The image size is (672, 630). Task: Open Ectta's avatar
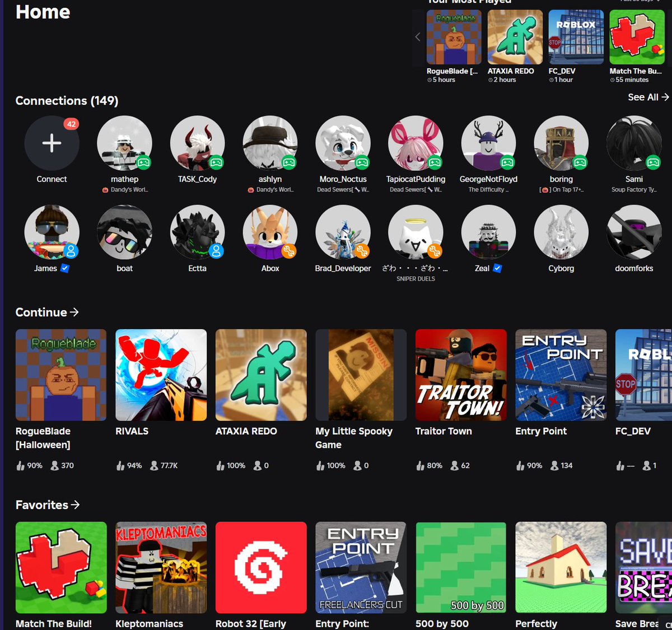[x=197, y=232]
